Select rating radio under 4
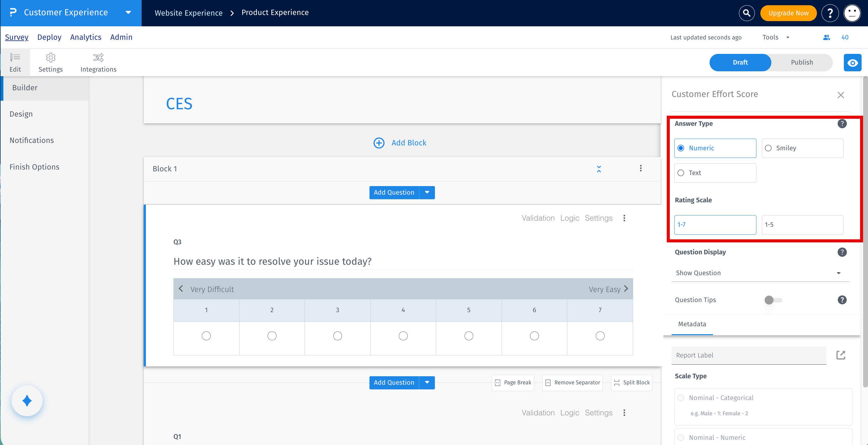The width and height of the screenshot is (868, 445). click(x=403, y=336)
